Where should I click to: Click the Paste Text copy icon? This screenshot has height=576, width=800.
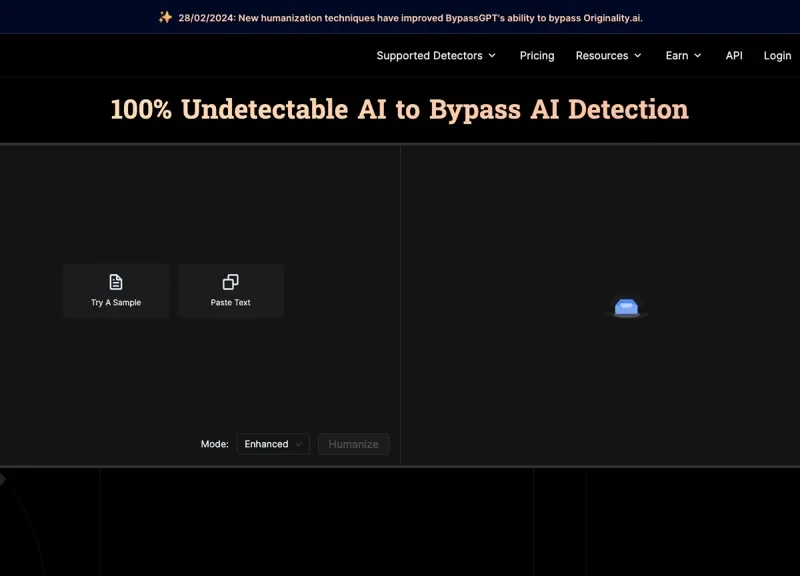click(231, 281)
